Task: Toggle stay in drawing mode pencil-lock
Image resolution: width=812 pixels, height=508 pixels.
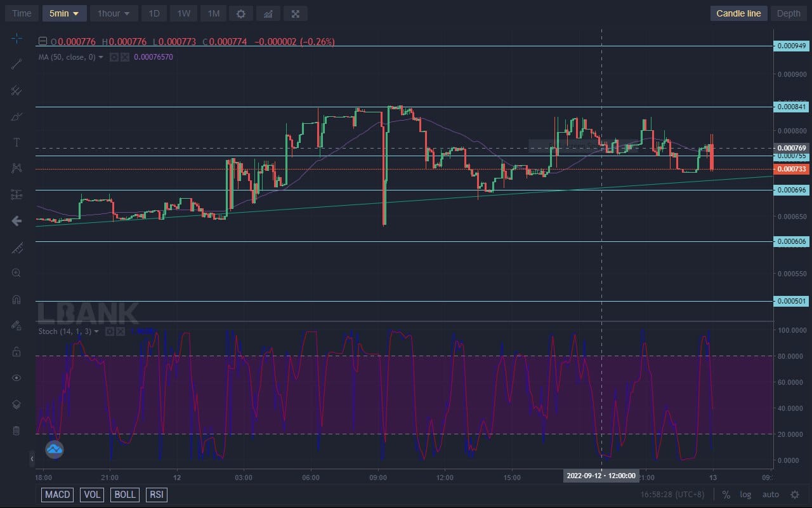Action: click(x=16, y=325)
